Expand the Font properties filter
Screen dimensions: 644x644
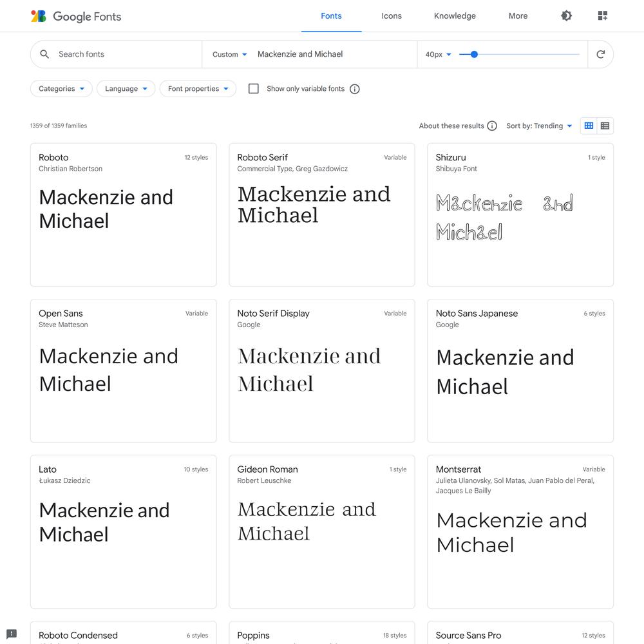pos(198,89)
